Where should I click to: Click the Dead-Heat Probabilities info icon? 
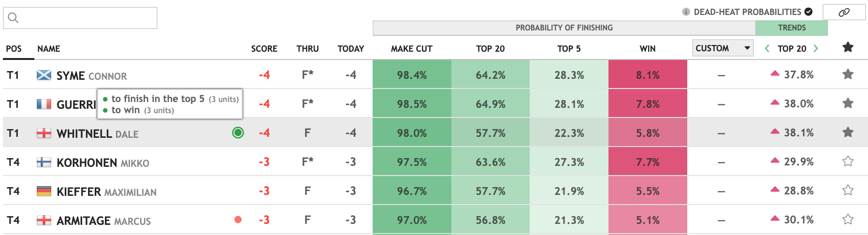686,12
